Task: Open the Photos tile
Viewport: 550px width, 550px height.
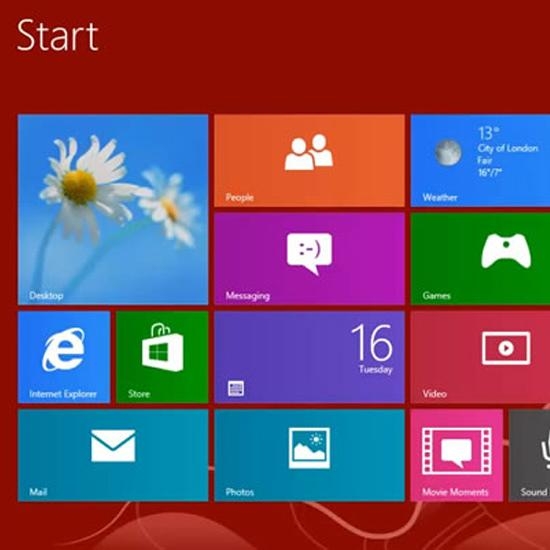Action: [x=309, y=455]
